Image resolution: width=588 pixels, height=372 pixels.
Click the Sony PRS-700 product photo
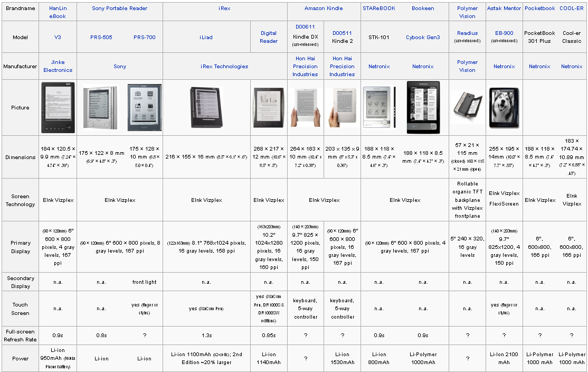(x=145, y=108)
